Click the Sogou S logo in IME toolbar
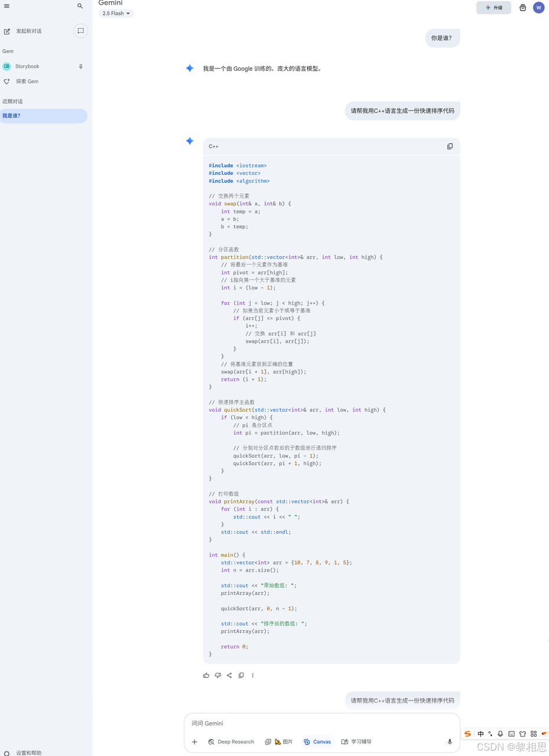This screenshot has height=756, width=549. tap(467, 734)
